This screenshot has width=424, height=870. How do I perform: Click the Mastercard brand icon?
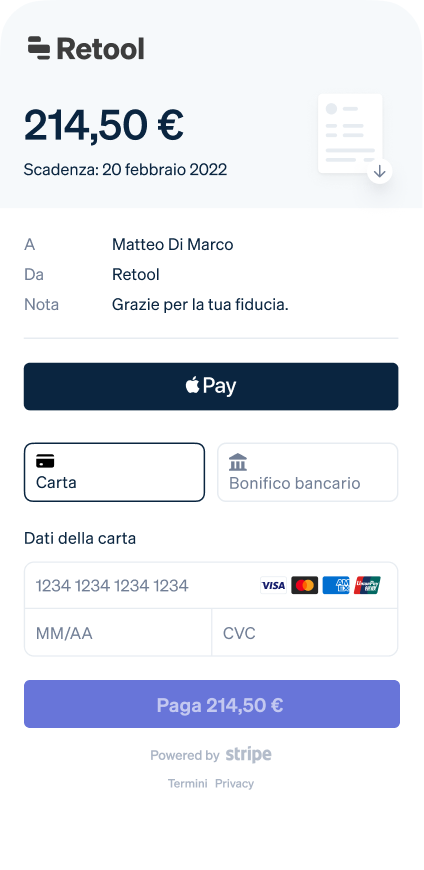pyautogui.click(x=305, y=585)
